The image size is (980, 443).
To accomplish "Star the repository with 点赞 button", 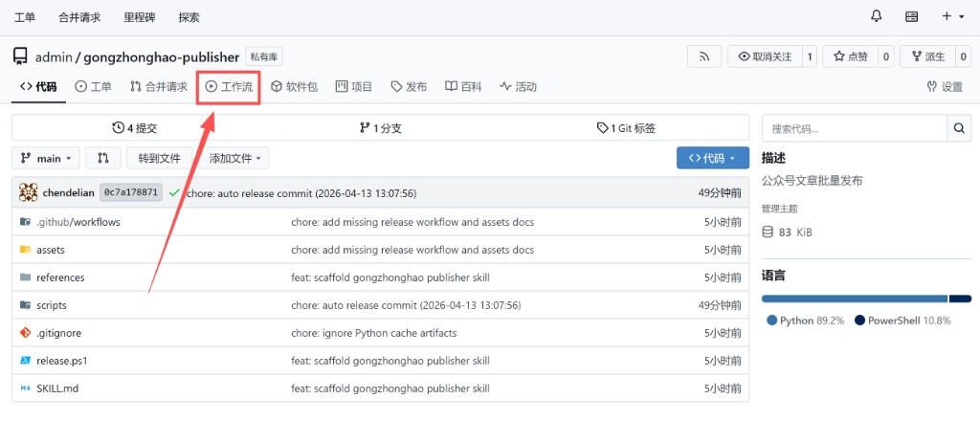I will [x=850, y=56].
